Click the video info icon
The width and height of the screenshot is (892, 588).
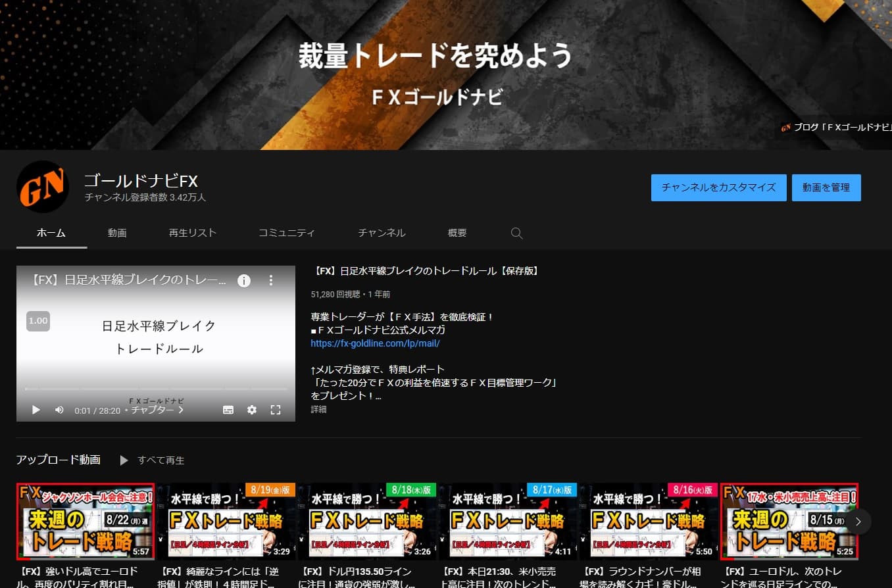[244, 281]
